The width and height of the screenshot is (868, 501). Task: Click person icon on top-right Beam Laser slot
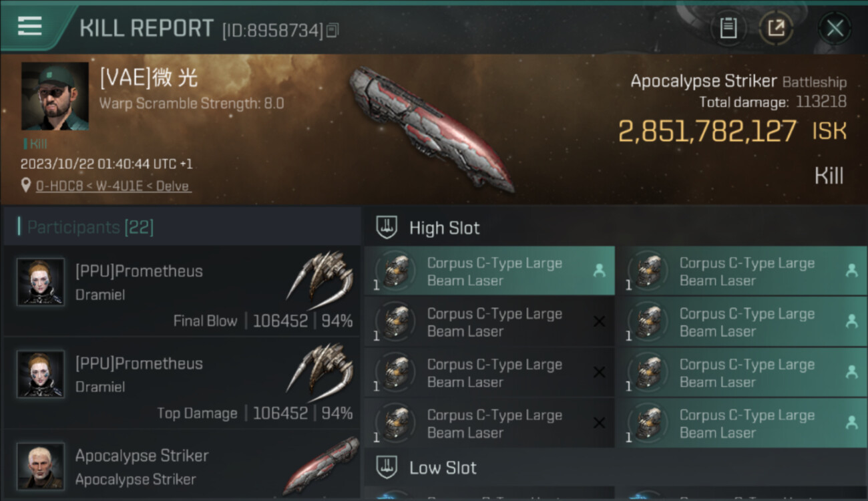point(851,271)
